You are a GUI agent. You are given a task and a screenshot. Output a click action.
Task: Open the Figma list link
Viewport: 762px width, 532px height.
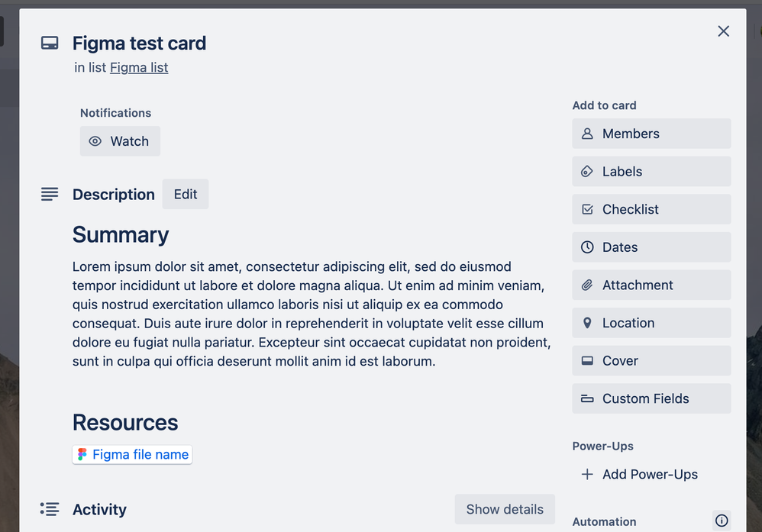[139, 67]
